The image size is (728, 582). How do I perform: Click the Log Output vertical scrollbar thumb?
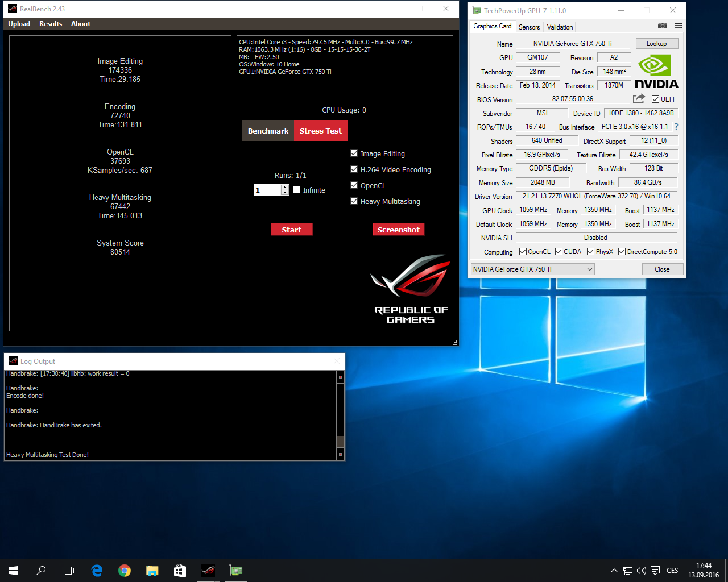(341, 442)
